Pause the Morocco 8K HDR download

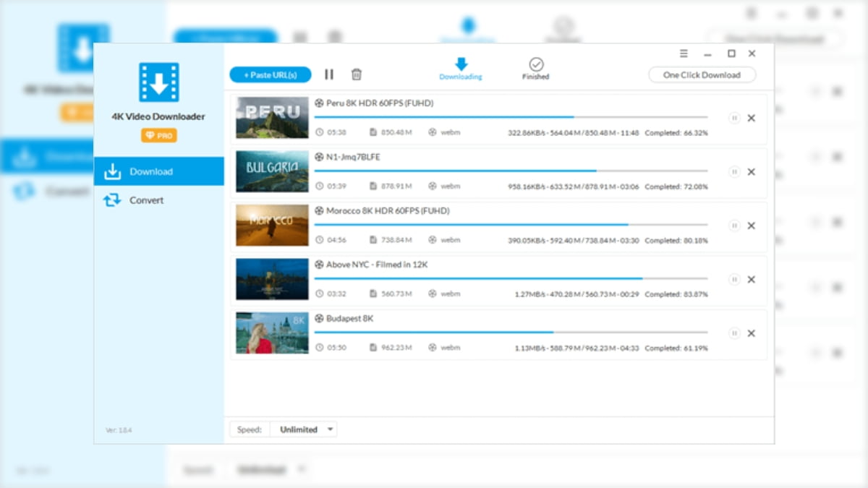[735, 226]
